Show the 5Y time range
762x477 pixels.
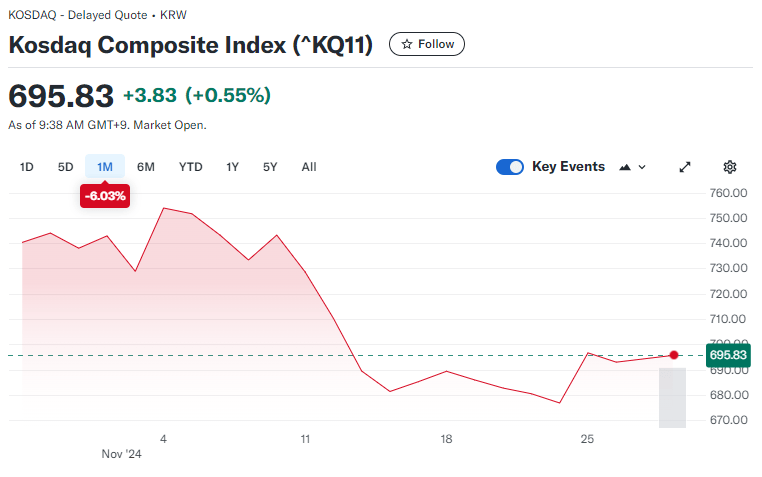(270, 167)
